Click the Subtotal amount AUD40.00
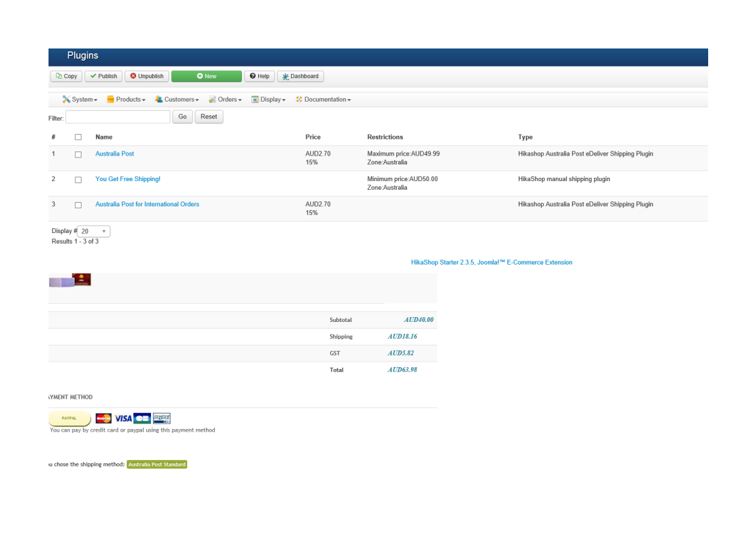The height and width of the screenshot is (534, 756). 418,320
